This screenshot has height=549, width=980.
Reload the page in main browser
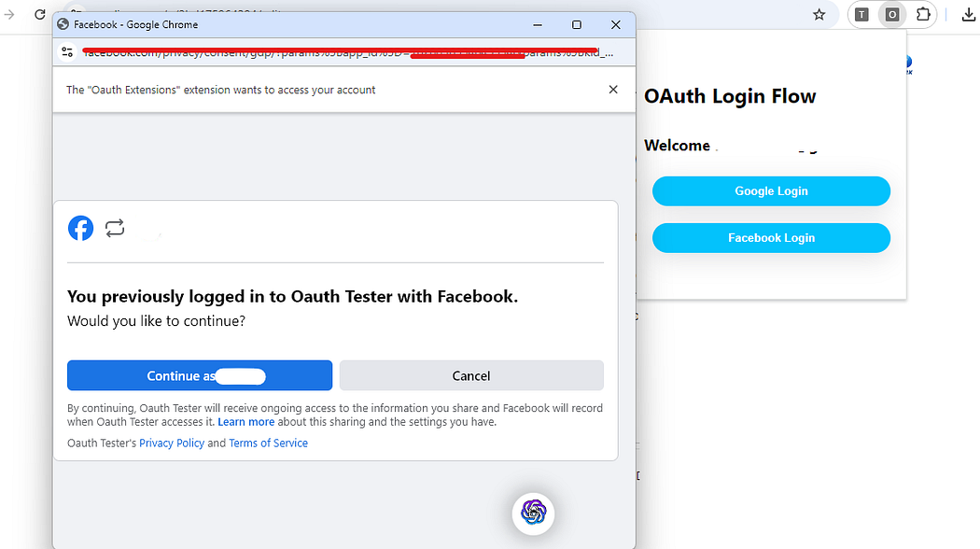tap(40, 14)
